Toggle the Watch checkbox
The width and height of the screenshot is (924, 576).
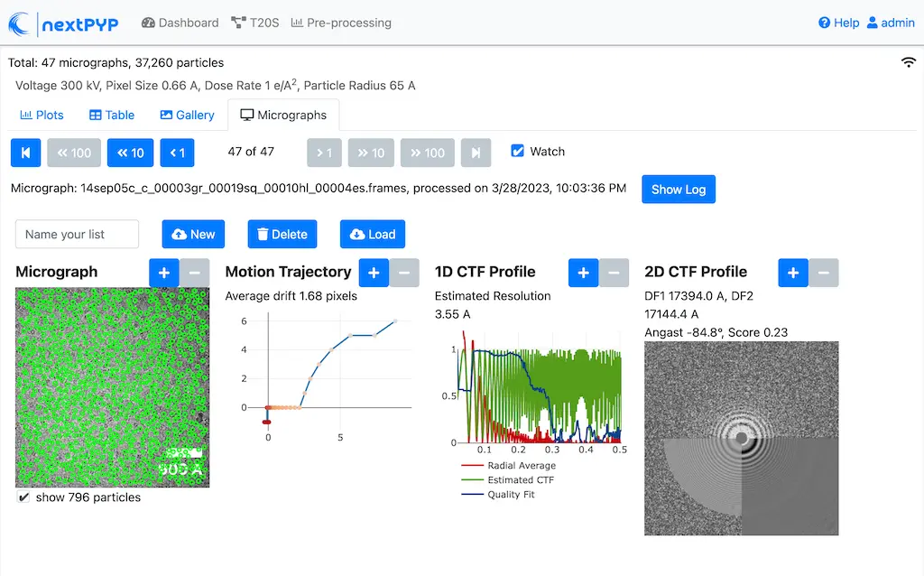point(517,152)
